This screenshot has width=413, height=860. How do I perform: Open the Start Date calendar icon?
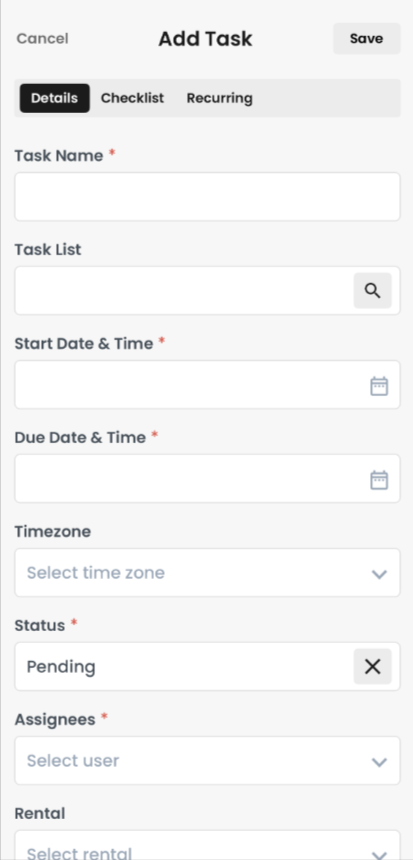pos(379,386)
